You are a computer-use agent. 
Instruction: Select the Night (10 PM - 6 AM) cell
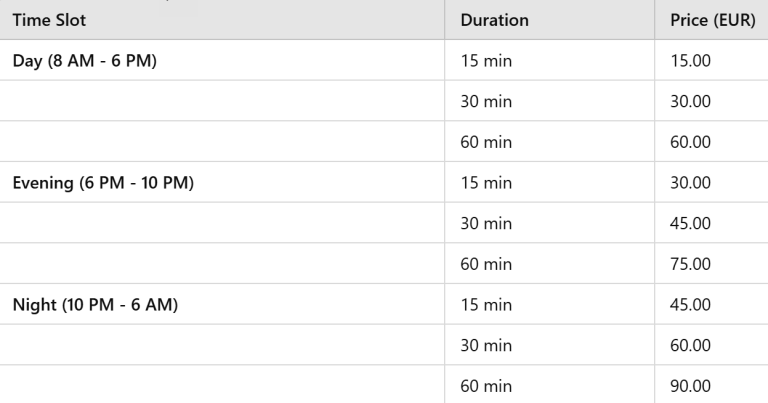pos(95,305)
